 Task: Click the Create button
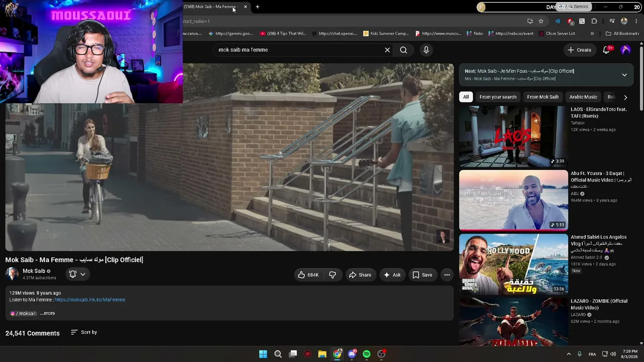tap(580, 50)
